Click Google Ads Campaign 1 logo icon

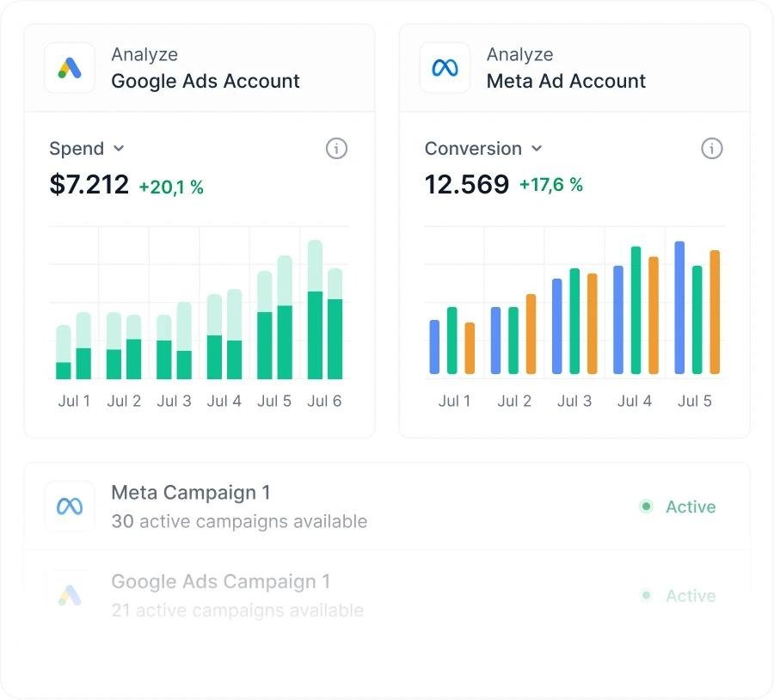pyautogui.click(x=70, y=595)
